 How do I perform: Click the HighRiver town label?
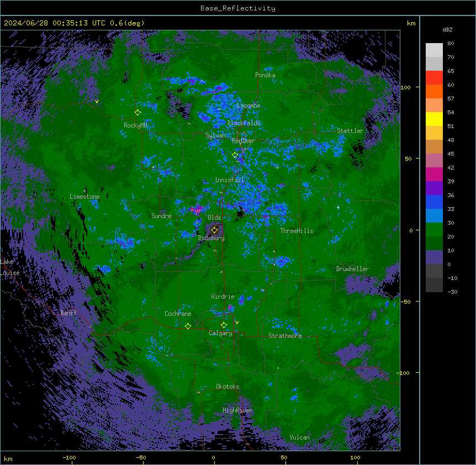[237, 410]
